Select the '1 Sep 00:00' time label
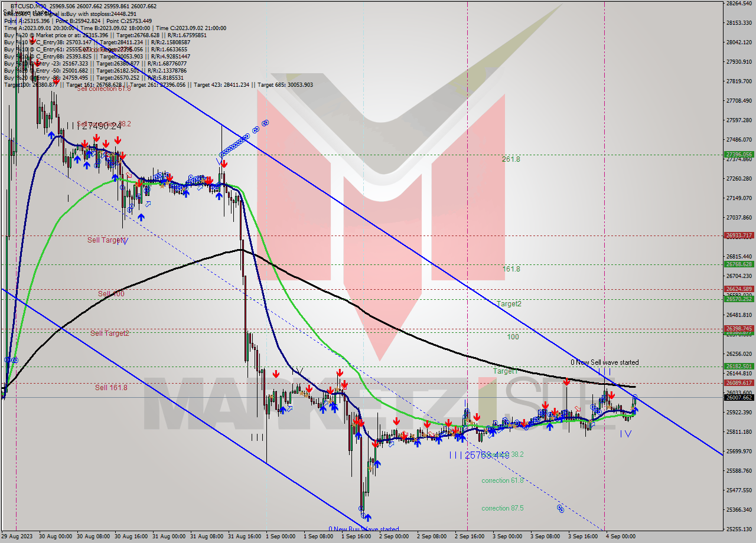Screen dimensions: 756x543 pos(281,537)
